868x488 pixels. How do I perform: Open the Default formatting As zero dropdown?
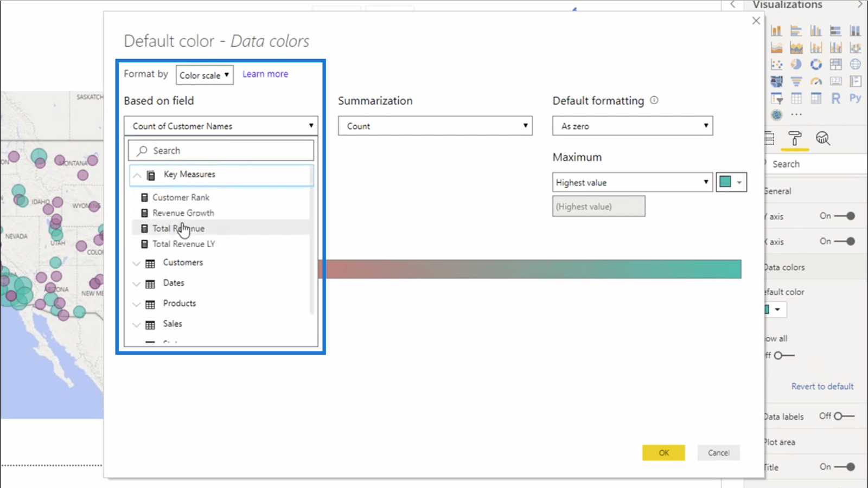click(633, 126)
